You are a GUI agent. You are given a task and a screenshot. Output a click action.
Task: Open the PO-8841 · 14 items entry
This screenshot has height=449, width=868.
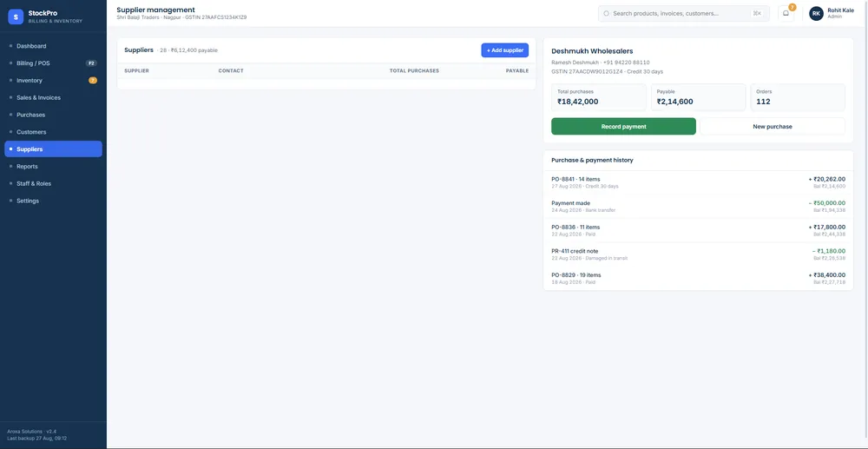pos(698,182)
